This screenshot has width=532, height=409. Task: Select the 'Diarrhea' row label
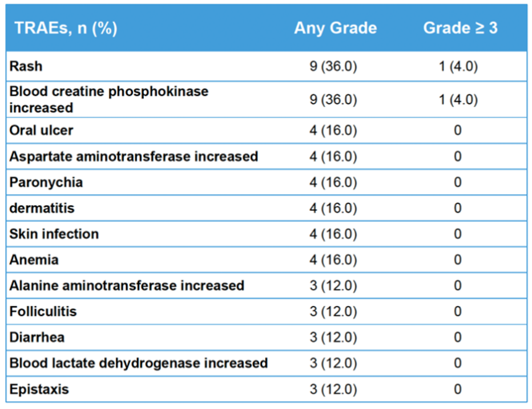(37, 337)
